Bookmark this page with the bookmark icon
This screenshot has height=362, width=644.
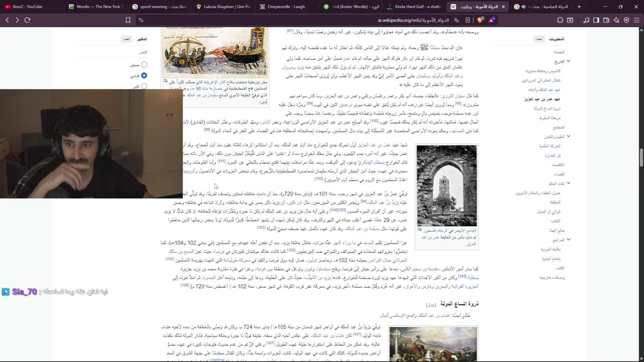coord(128,20)
